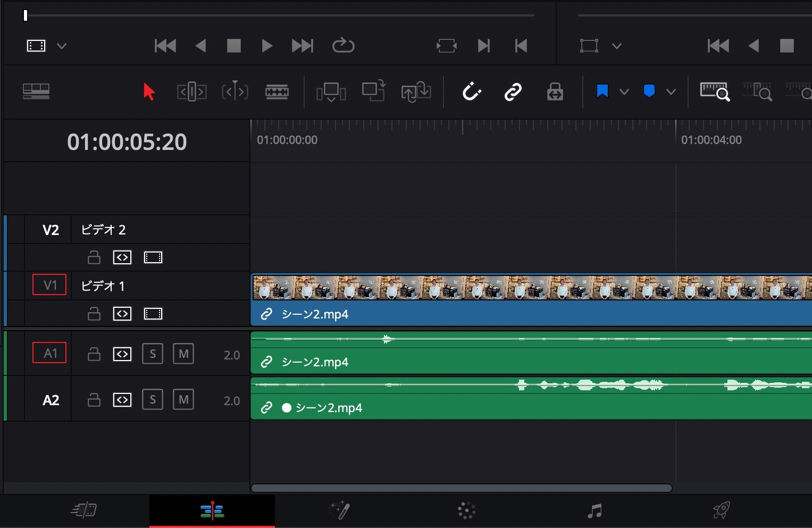Screen dimensions: 812x528
Task: Open the flag color dropdown
Action: 624,91
